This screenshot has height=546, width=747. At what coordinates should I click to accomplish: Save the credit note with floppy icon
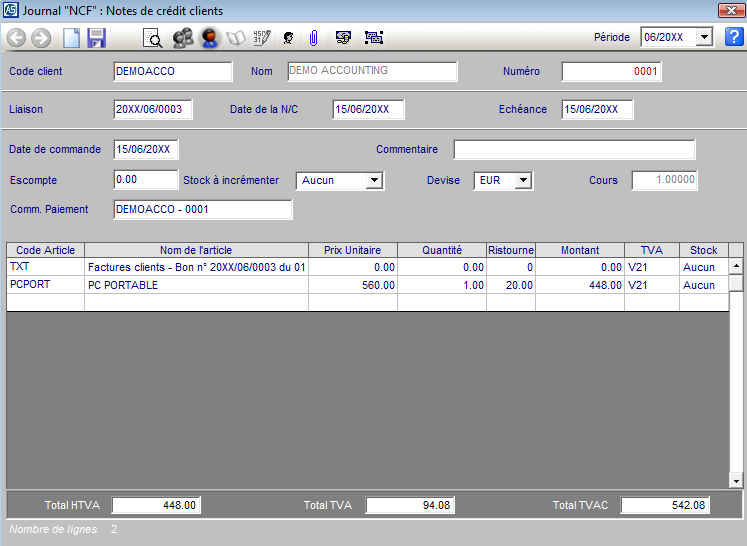tap(96, 38)
